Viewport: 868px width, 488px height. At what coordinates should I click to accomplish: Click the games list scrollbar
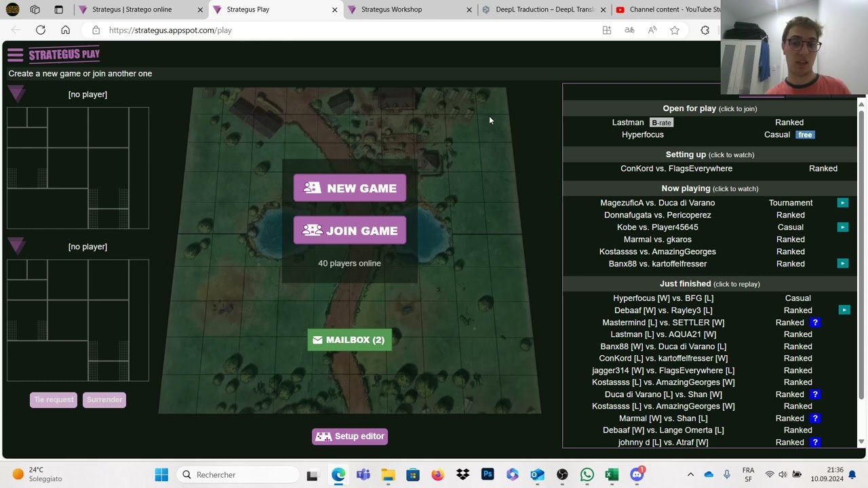861,254
